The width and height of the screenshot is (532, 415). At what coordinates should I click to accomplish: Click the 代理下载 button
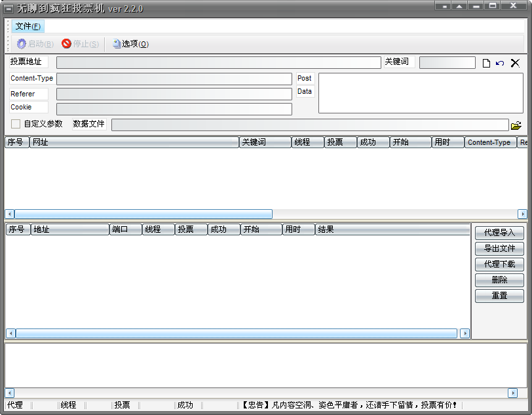[x=499, y=264]
